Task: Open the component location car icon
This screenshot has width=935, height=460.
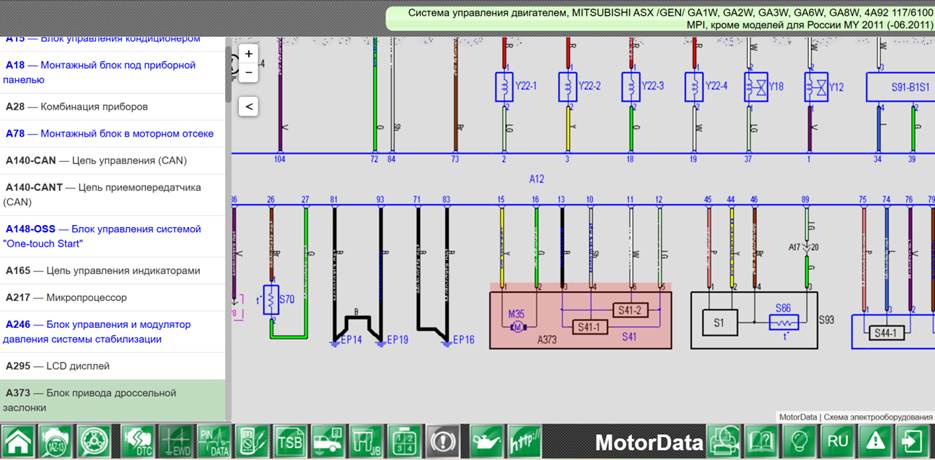Action: pos(328,442)
